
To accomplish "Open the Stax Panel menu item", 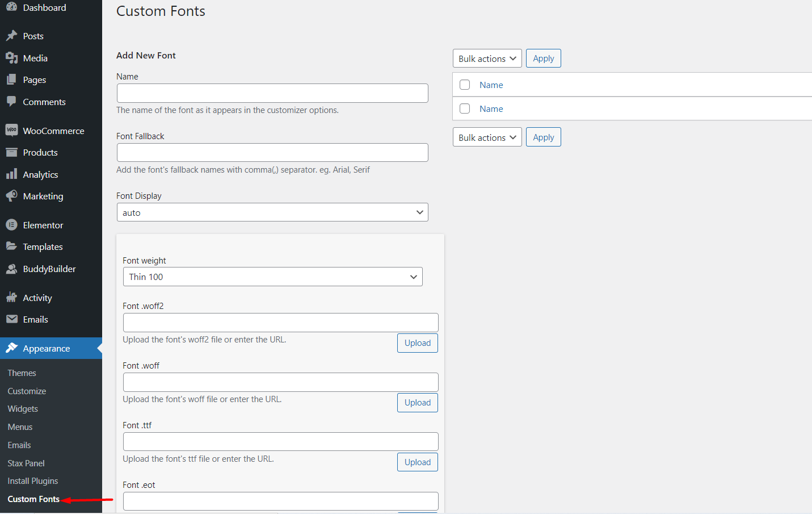I will pos(26,463).
